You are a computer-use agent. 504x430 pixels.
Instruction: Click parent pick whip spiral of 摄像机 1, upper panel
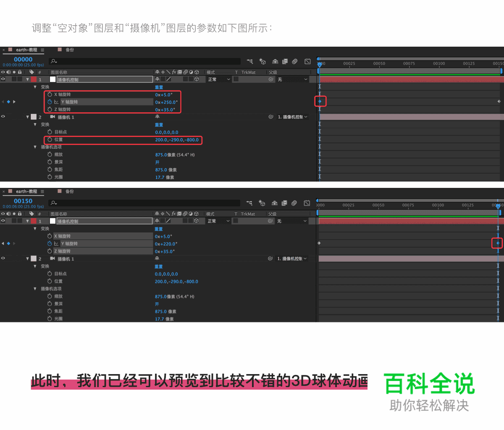pyautogui.click(x=271, y=117)
